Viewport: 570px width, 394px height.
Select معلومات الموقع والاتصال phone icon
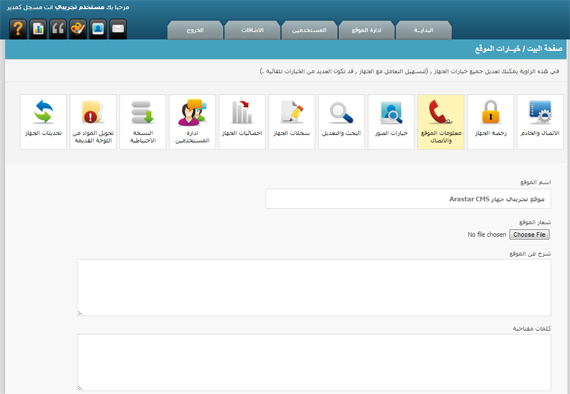click(x=441, y=122)
